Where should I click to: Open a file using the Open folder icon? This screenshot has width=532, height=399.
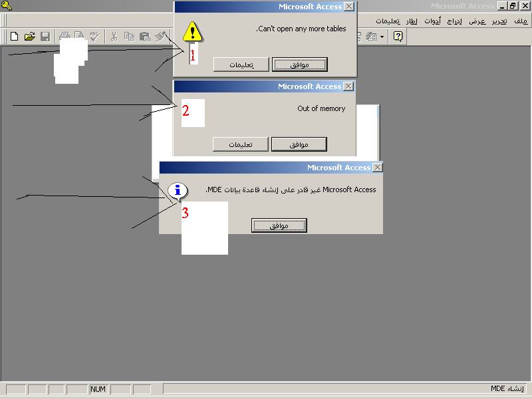tap(30, 37)
